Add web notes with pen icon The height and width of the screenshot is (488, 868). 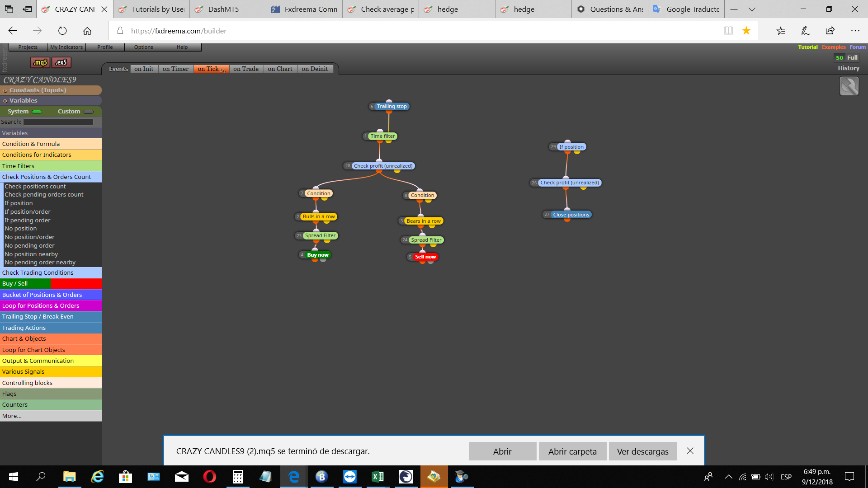tap(805, 31)
